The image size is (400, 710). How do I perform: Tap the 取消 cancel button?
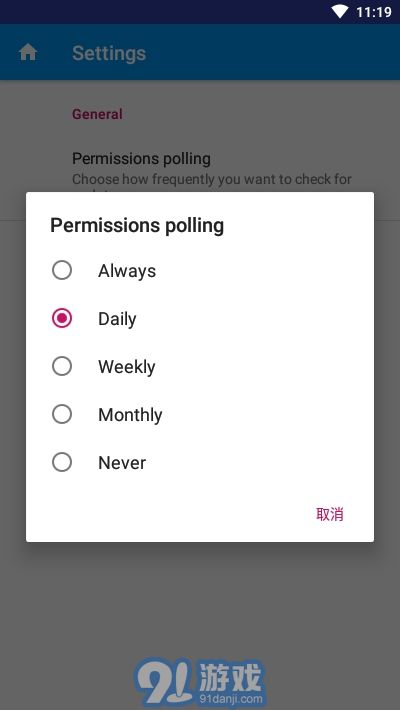(x=330, y=514)
